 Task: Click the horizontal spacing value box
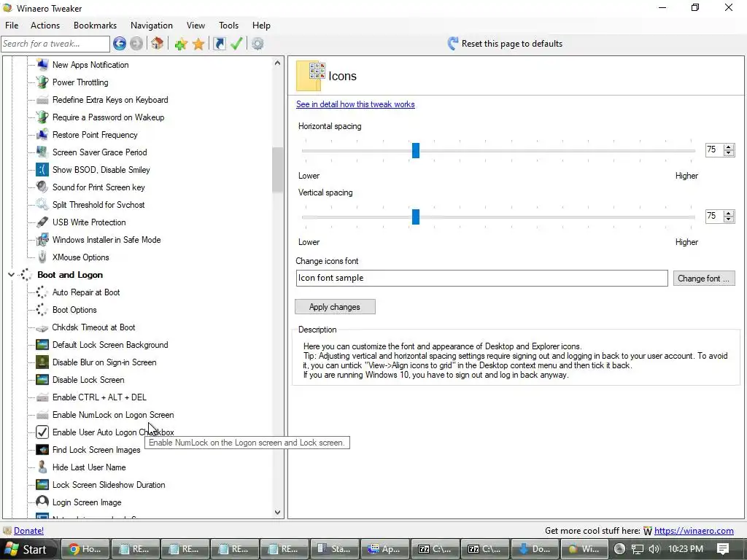(714, 150)
